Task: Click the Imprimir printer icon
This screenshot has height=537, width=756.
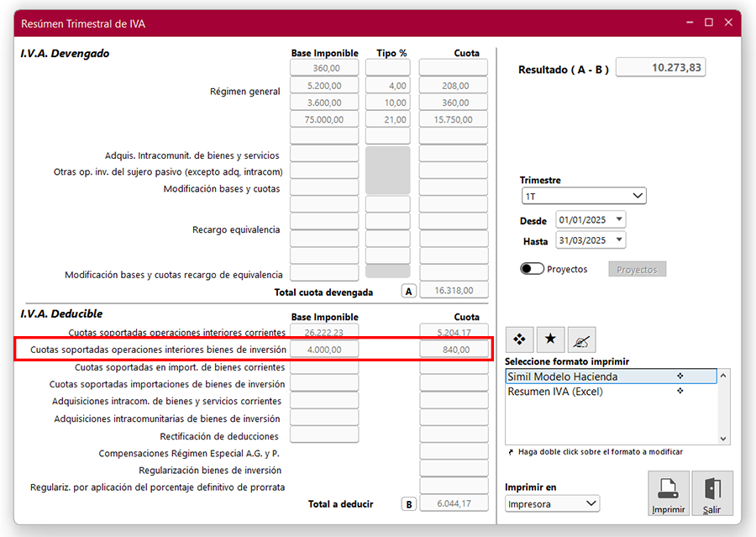Action: (669, 489)
